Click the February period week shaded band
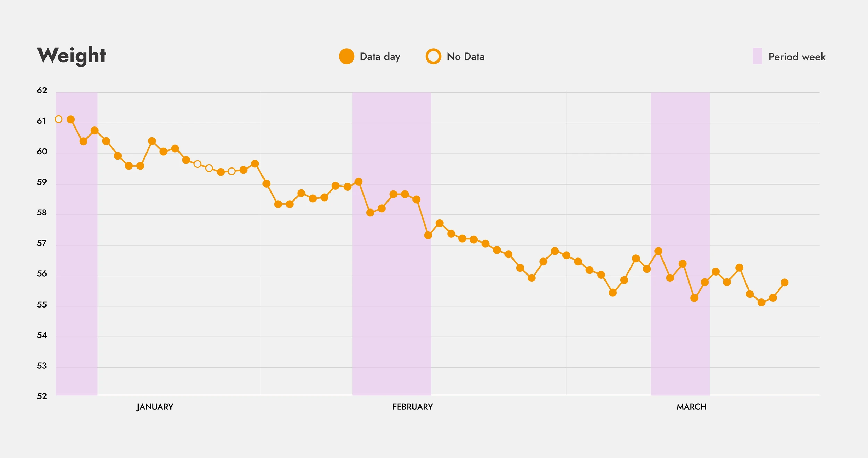Viewport: 868px width, 458px height. pos(392,244)
